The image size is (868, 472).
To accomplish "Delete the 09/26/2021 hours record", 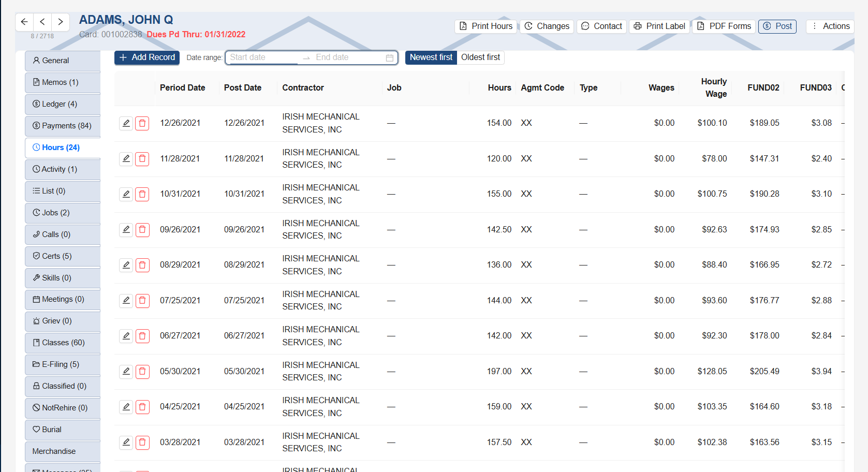I will (x=142, y=230).
